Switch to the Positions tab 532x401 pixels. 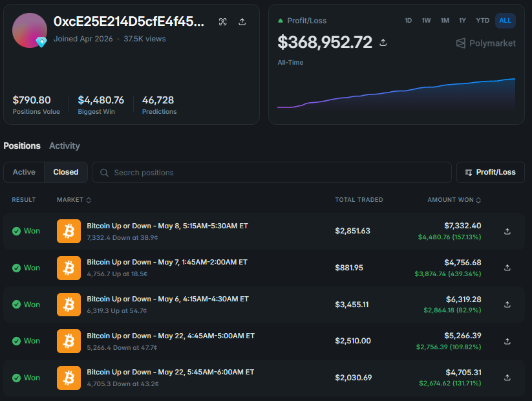[x=22, y=146]
